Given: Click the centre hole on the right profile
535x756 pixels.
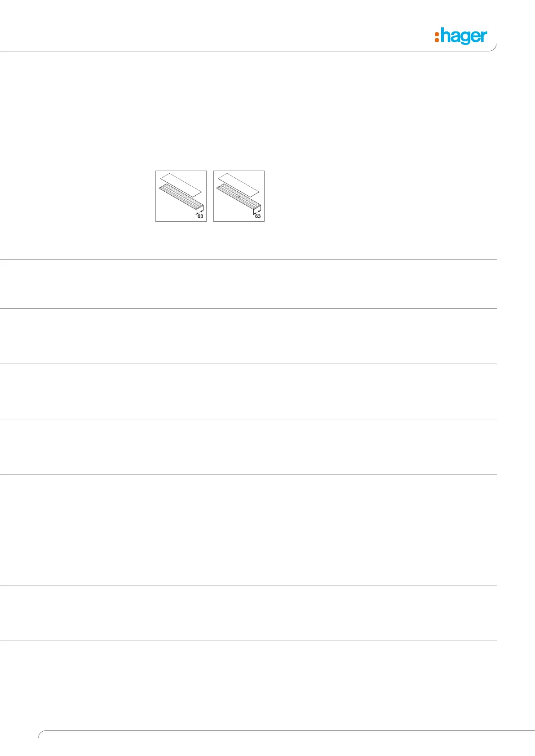Looking at the screenshot, I should coord(239,197).
